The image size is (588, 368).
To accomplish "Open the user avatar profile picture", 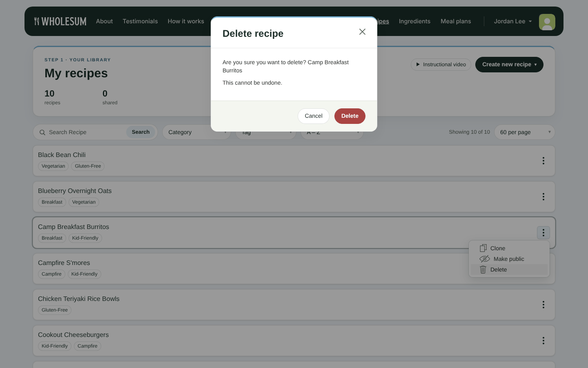I will click(x=547, y=22).
